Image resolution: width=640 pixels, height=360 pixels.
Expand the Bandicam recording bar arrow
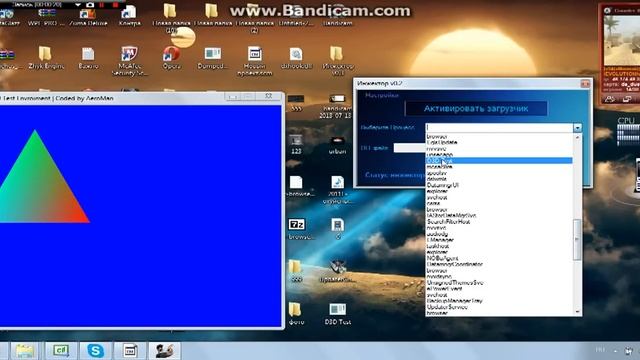[x=78, y=5]
